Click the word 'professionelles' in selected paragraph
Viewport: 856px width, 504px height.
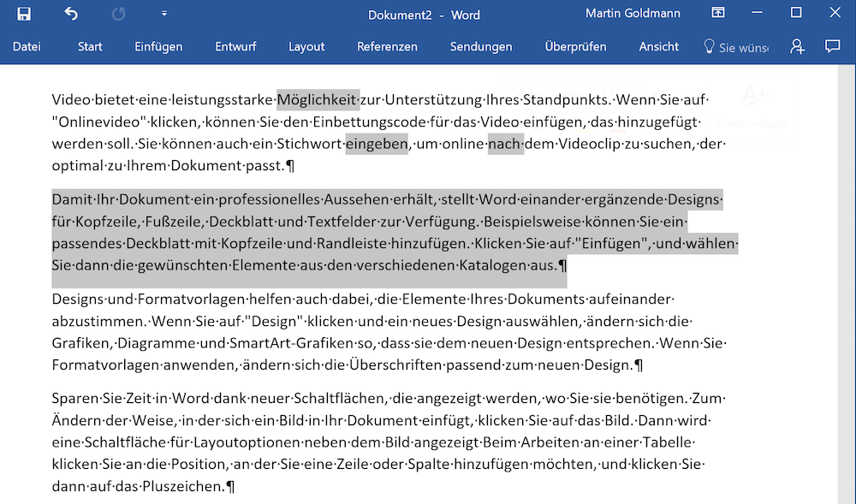(269, 199)
